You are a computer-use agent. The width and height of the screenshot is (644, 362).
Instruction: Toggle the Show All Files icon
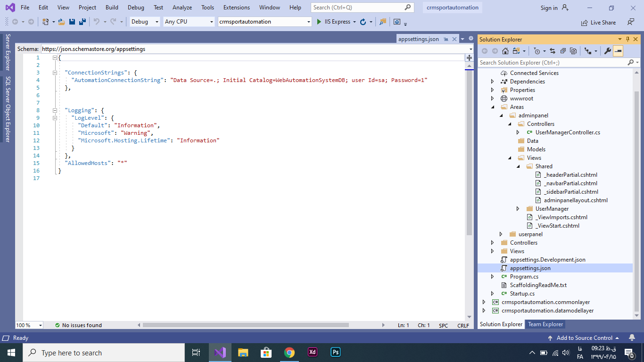(x=573, y=51)
